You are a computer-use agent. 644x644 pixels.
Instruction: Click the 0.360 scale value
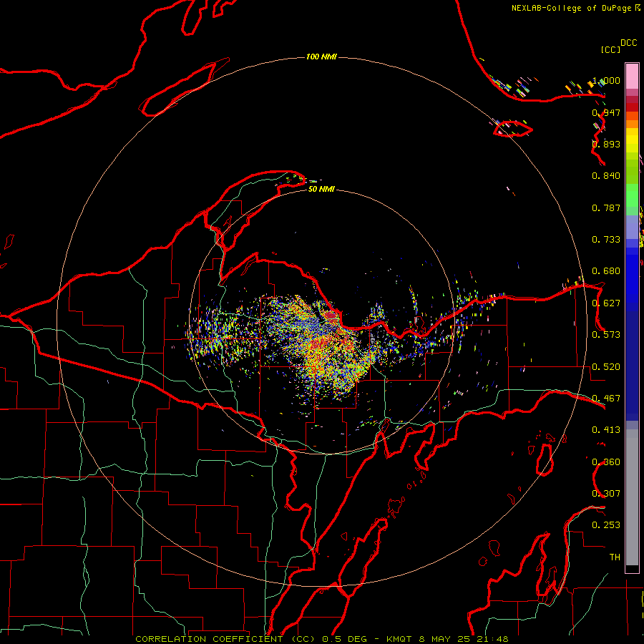point(606,462)
